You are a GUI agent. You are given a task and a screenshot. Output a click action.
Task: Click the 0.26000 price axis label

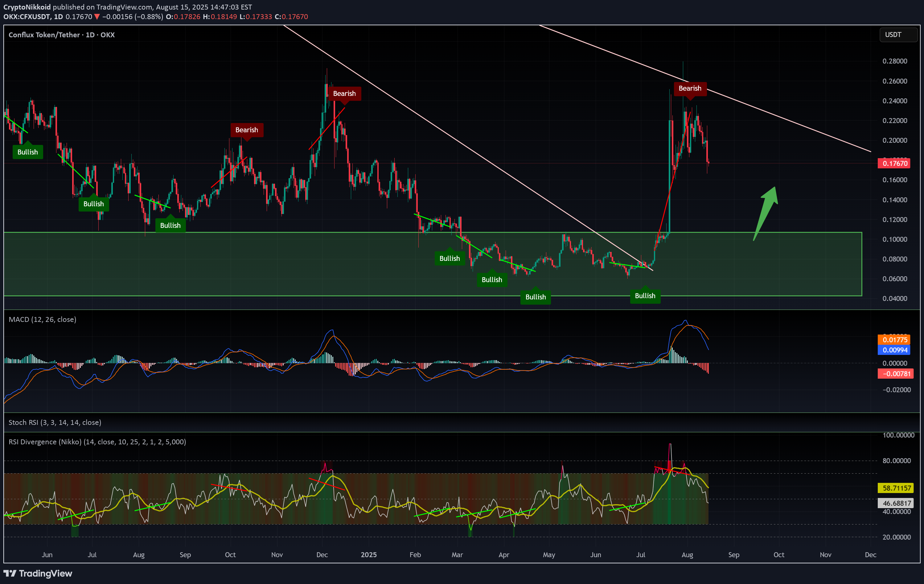(895, 81)
